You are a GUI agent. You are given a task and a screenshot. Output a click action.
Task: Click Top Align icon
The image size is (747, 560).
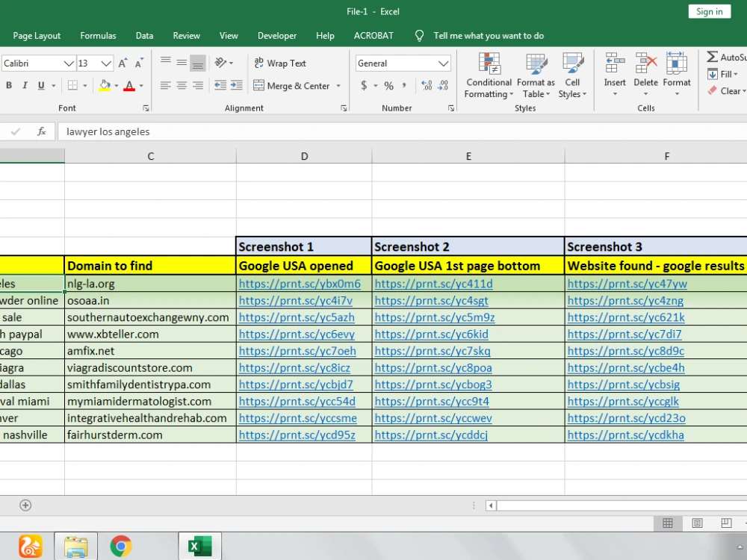point(165,63)
